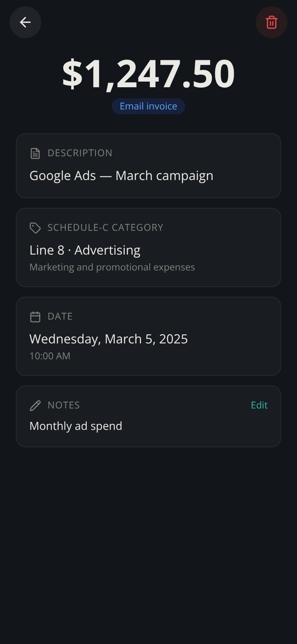Image resolution: width=297 pixels, height=644 pixels.
Task: Open the Google Ads — March campaign description
Action: tap(121, 176)
